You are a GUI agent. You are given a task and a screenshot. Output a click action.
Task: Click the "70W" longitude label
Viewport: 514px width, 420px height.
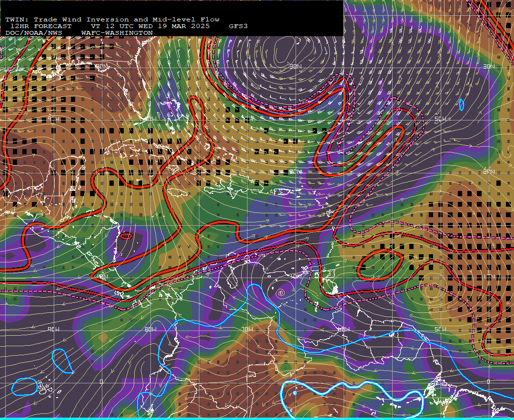[x=247, y=329]
